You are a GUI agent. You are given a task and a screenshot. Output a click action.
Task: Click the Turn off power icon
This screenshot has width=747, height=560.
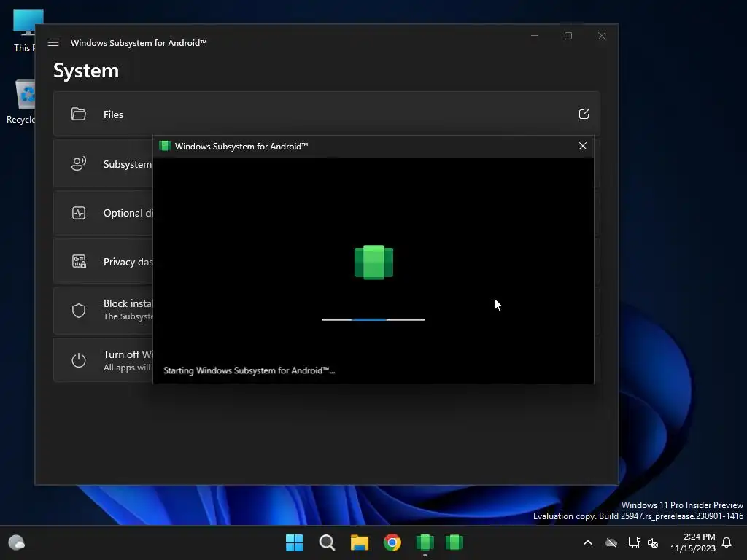[79, 360]
